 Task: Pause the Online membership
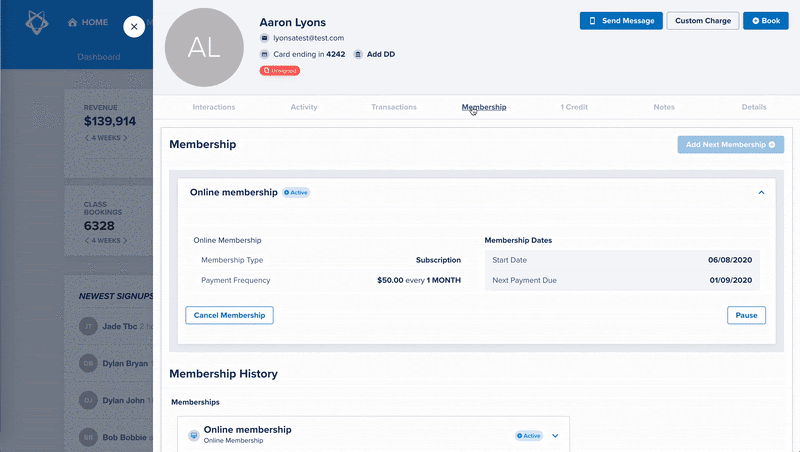coord(746,315)
